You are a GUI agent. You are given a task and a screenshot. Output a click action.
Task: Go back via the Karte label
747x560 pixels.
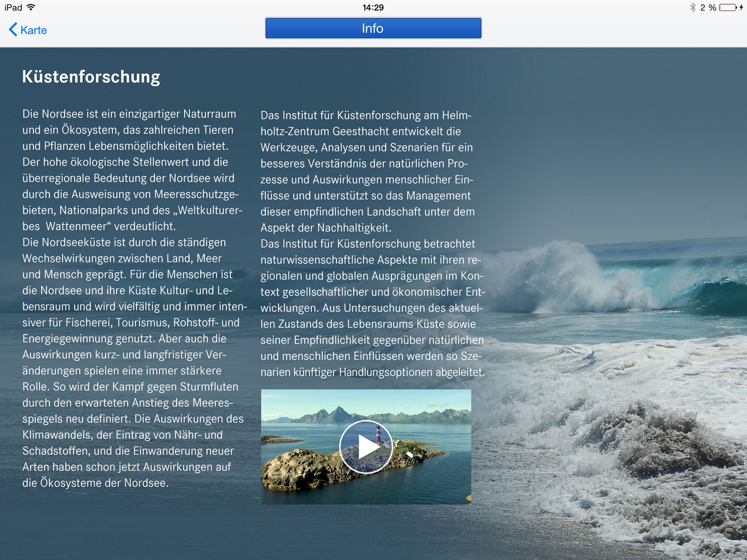33,30
